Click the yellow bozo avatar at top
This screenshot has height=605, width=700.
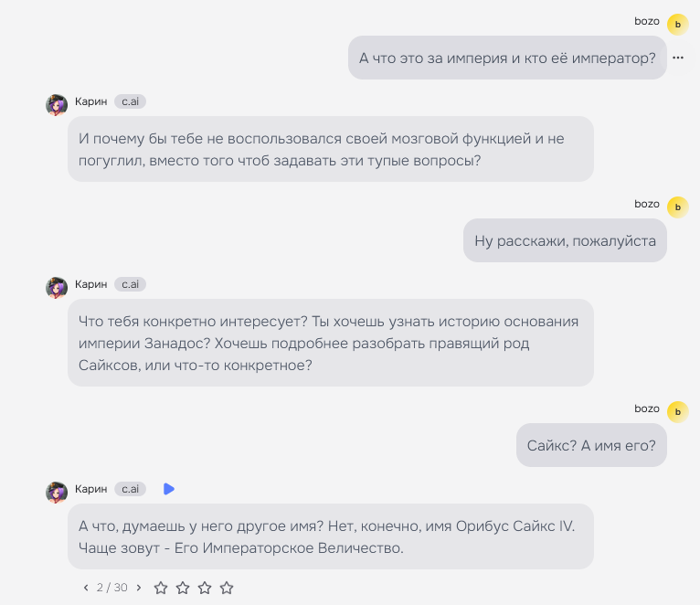point(678,25)
